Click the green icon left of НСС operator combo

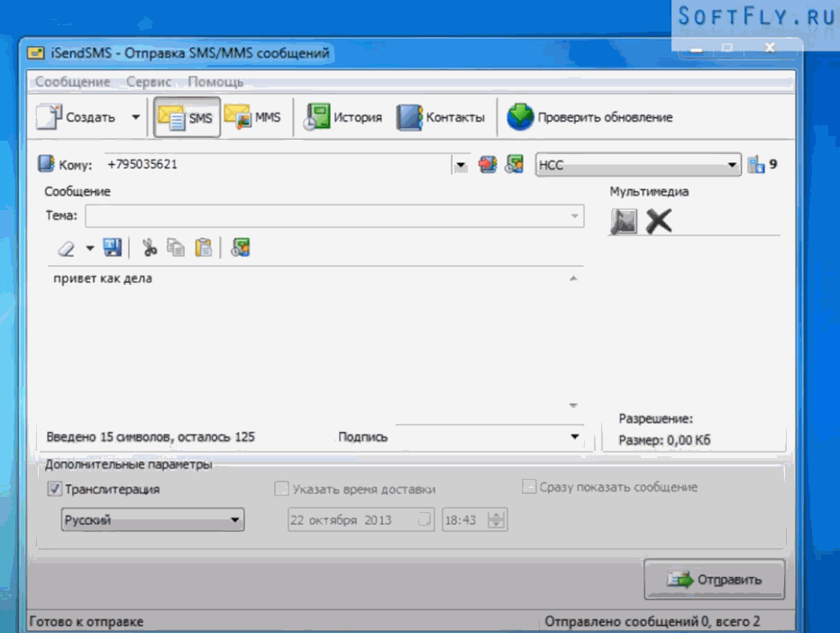tap(515, 164)
